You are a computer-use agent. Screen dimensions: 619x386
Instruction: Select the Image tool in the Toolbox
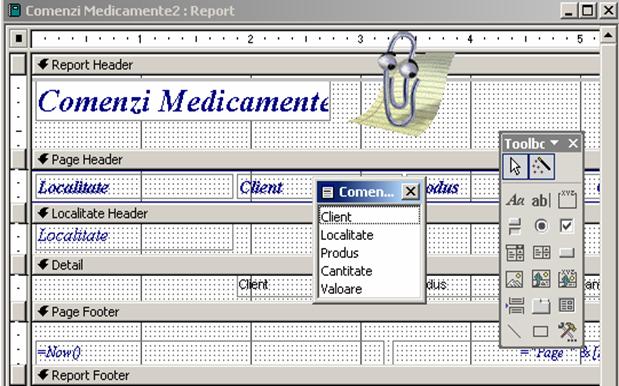(515, 279)
